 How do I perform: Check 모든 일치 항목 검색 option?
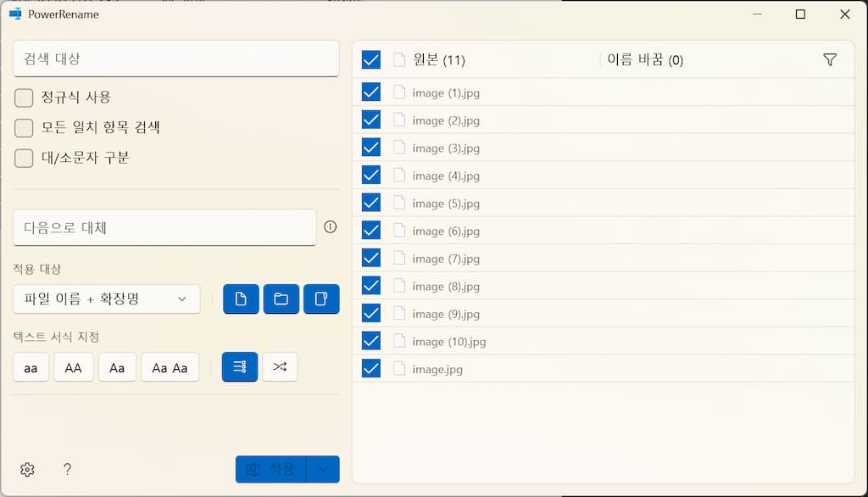24,127
